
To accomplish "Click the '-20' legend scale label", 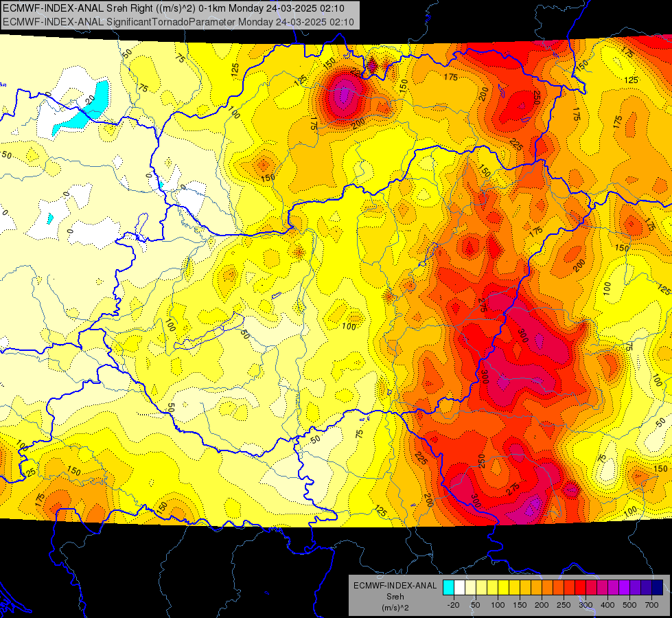I will [x=454, y=605].
